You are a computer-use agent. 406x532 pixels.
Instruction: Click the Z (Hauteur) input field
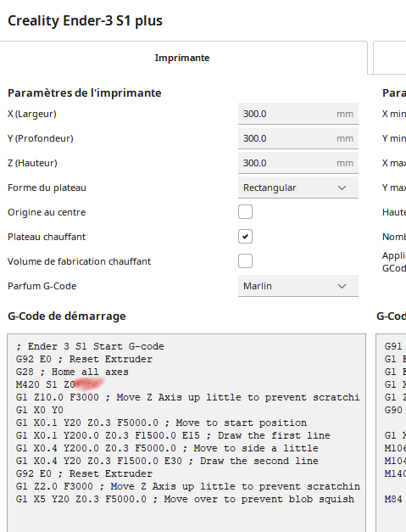pos(298,163)
